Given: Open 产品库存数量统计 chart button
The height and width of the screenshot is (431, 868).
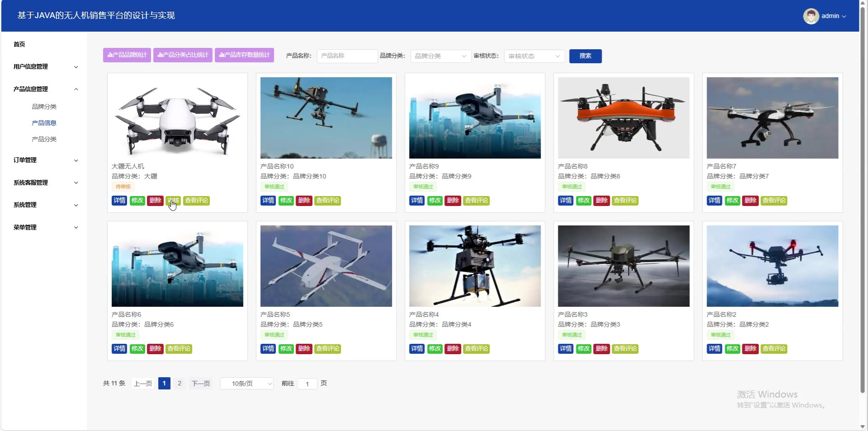Looking at the screenshot, I should click(244, 55).
